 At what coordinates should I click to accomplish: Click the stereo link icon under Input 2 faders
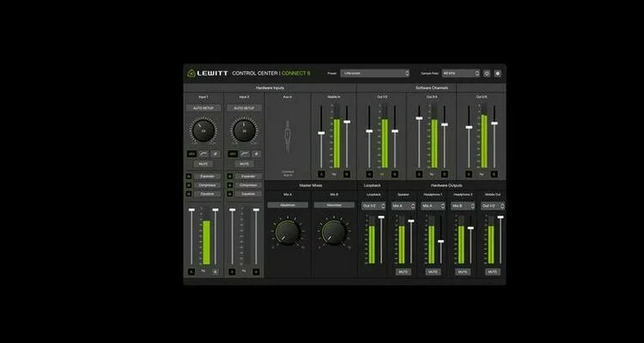pos(244,271)
